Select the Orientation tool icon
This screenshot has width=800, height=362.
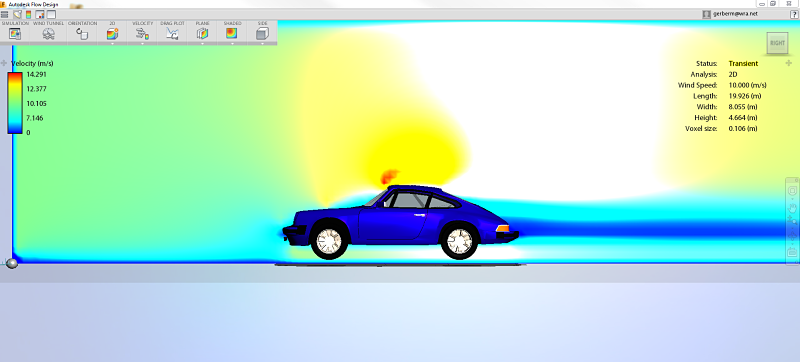pos(82,34)
